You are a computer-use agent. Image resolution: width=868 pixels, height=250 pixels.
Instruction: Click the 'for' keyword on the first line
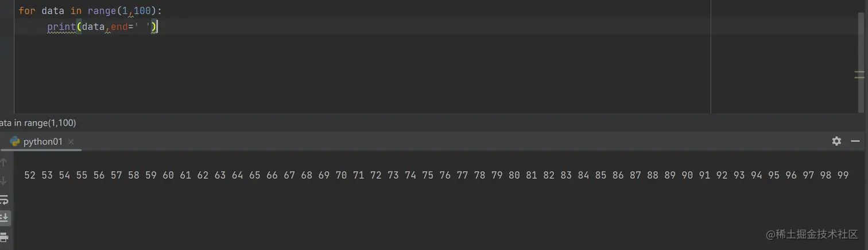(x=26, y=10)
